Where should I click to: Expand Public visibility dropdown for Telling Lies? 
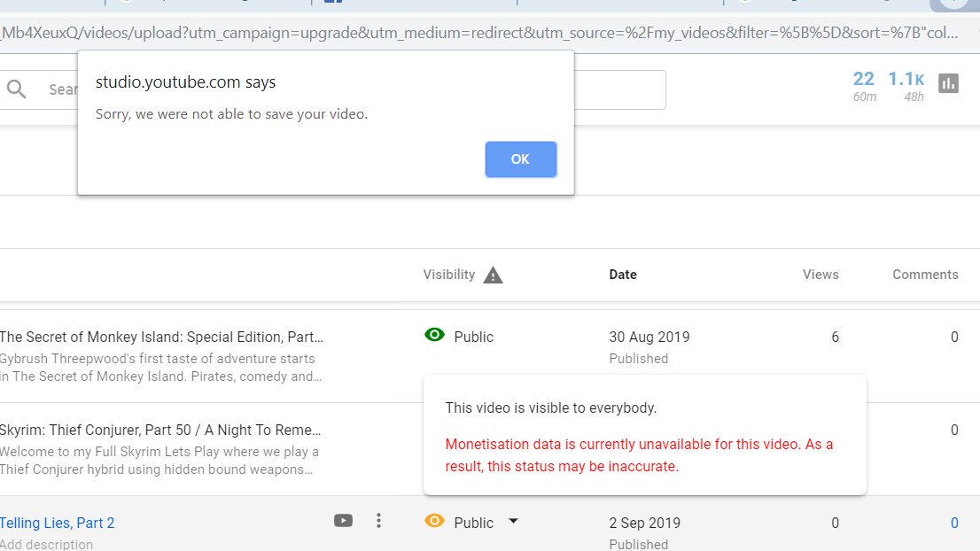click(x=513, y=521)
